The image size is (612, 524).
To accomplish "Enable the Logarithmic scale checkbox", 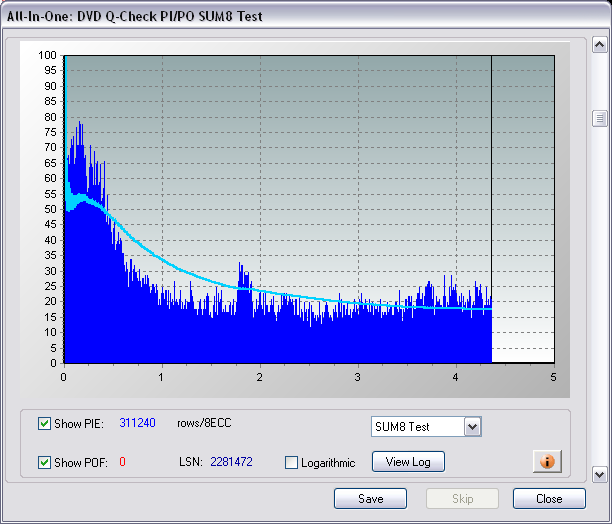I will click(292, 462).
